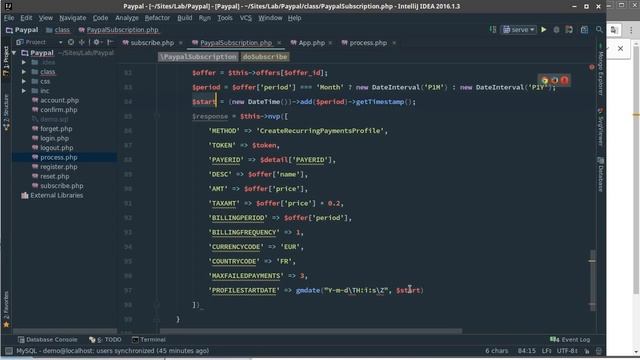Click the status bar tool windows toggle icon

click(9, 351)
